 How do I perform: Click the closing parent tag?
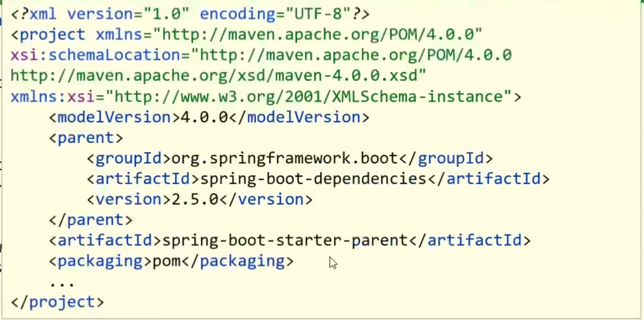click(91, 220)
